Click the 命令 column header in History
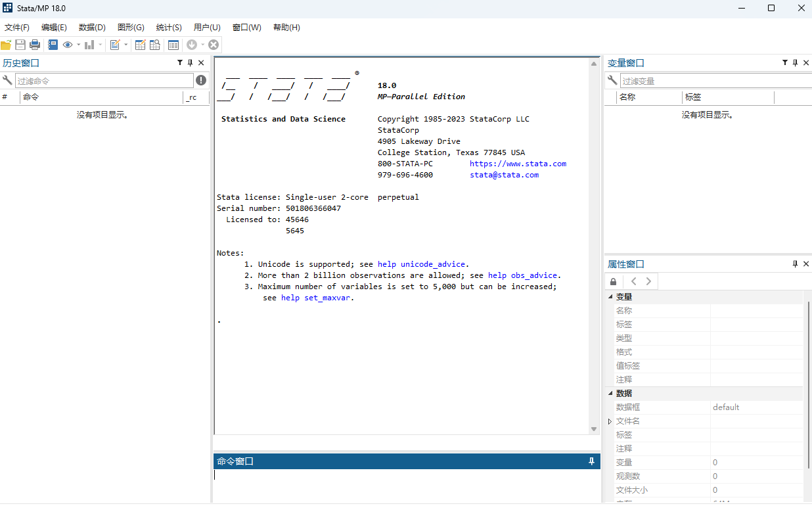This screenshot has height=506, width=812. coord(101,97)
